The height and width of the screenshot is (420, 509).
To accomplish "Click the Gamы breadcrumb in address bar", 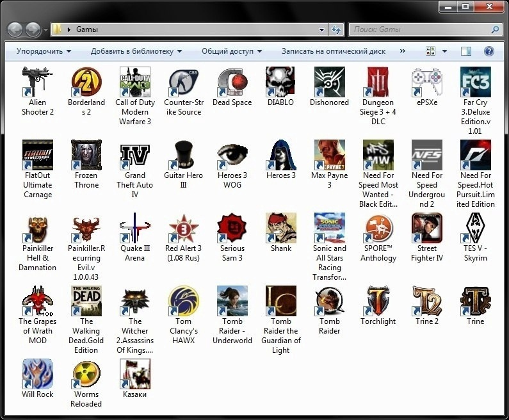I will coord(86,29).
